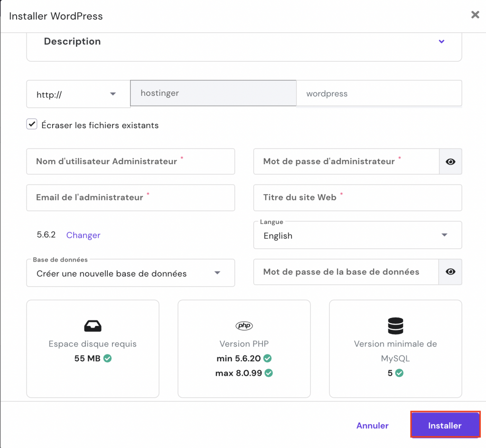Viewport: 486px width, 448px height.
Task: Close the Installer WordPress dialog
Action: point(475,15)
